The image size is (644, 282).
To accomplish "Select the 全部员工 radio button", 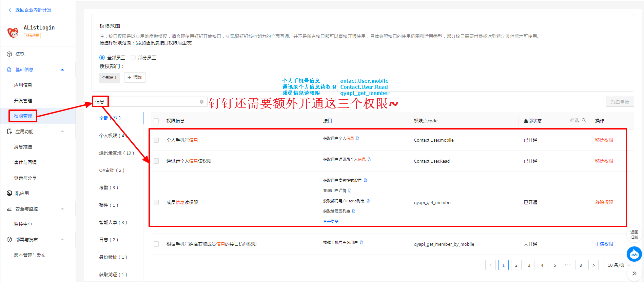I will (102, 58).
